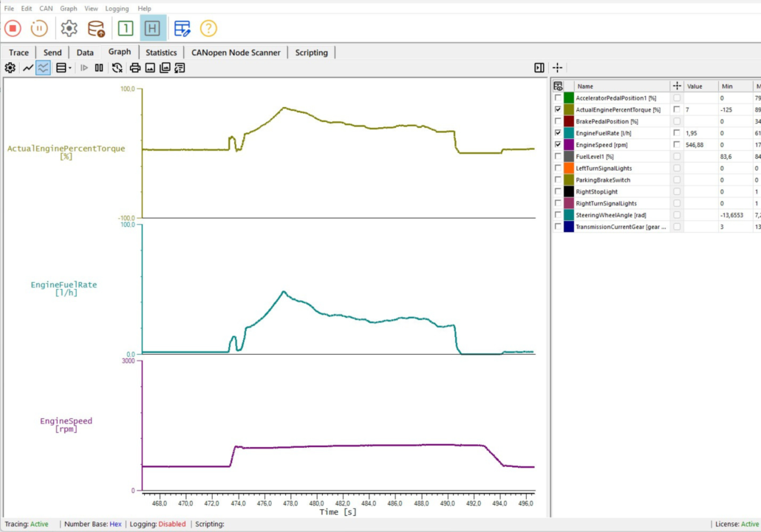Click the yellow help question mark icon
The image size is (761, 532).
coord(208,29)
